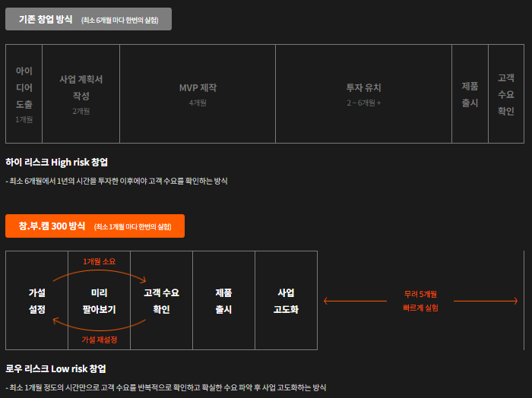The image size is (532, 398).
Task: Select the '사업 계획서 작성 2개월' cell
Action: tap(81, 94)
